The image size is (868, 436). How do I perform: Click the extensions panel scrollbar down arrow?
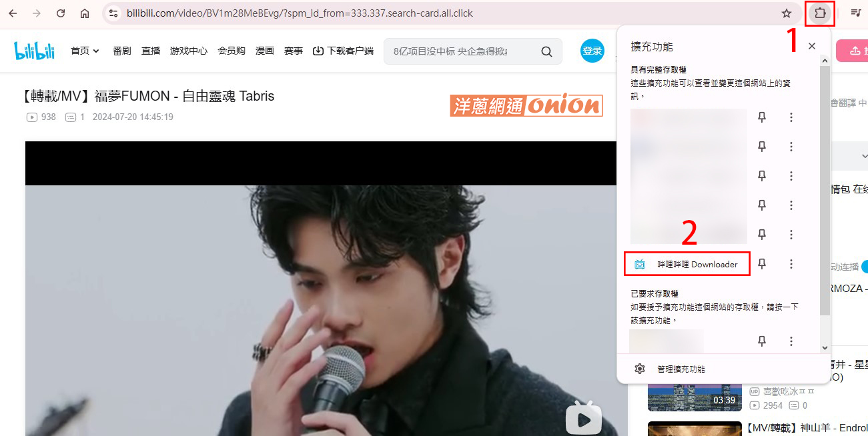(825, 347)
